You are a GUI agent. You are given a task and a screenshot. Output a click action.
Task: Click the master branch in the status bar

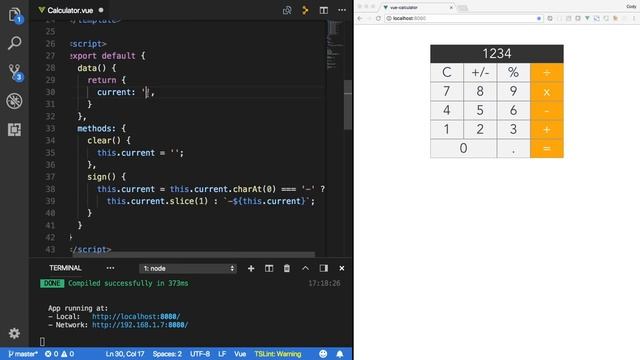click(x=23, y=354)
